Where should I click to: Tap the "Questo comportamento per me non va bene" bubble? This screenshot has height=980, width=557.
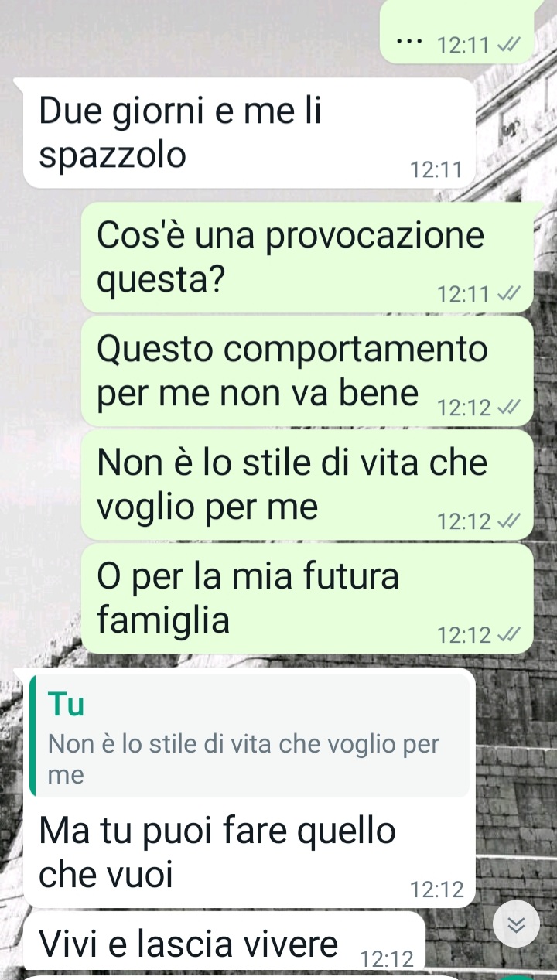tap(307, 371)
